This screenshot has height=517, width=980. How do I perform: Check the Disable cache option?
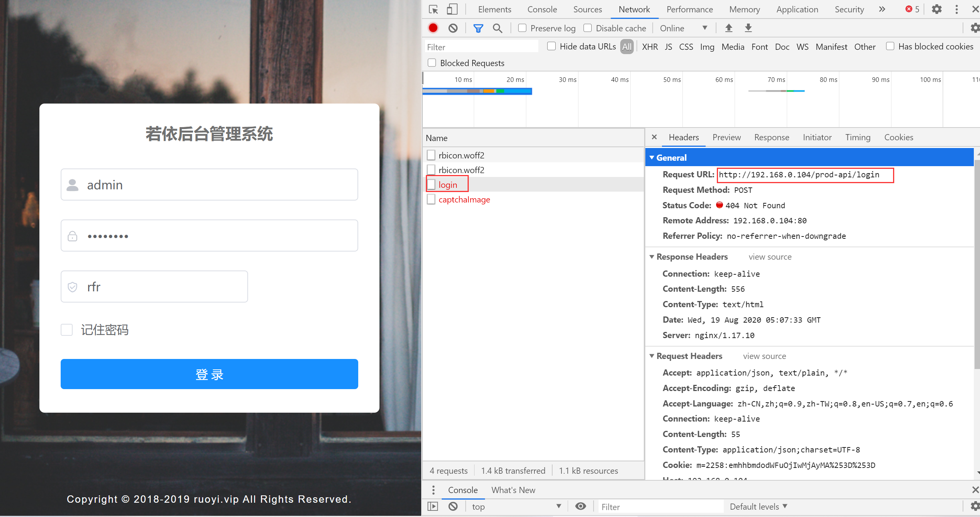coord(587,28)
